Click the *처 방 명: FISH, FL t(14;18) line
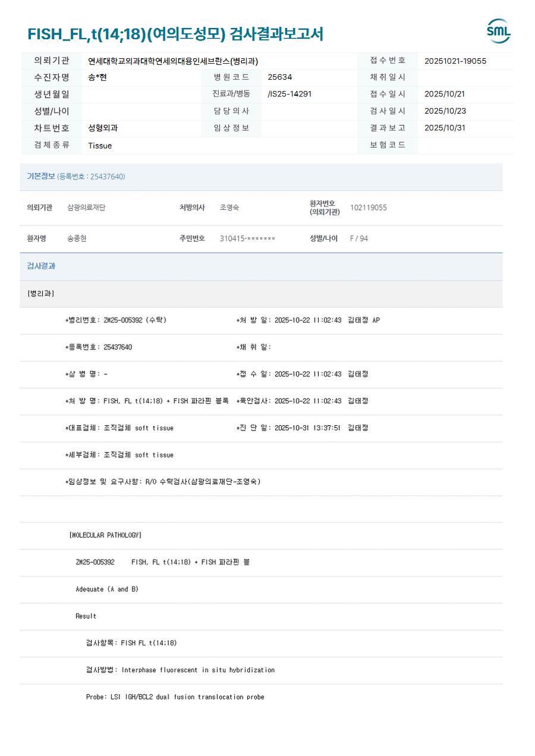The height and width of the screenshot is (756, 535). [x=147, y=401]
